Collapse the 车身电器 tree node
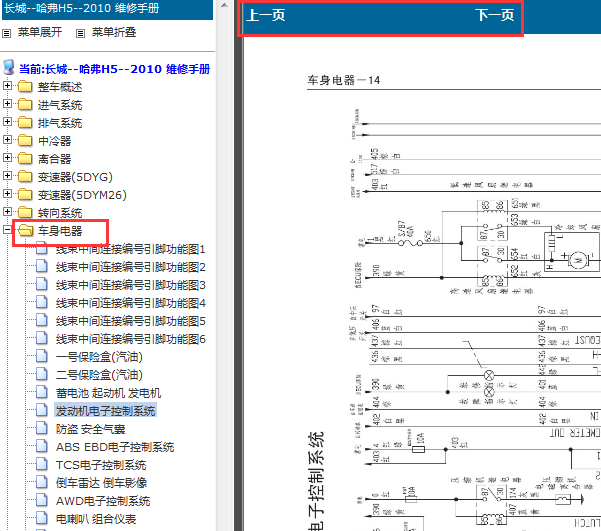This screenshot has width=601, height=531. point(7,230)
